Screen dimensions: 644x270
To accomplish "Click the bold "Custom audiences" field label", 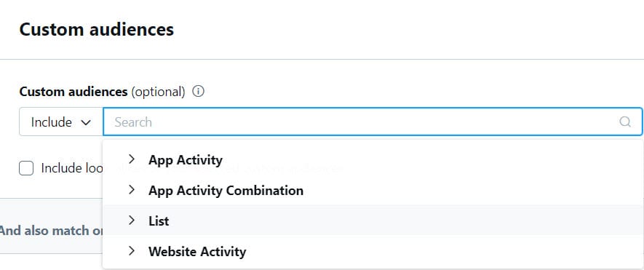I will 73,92.
